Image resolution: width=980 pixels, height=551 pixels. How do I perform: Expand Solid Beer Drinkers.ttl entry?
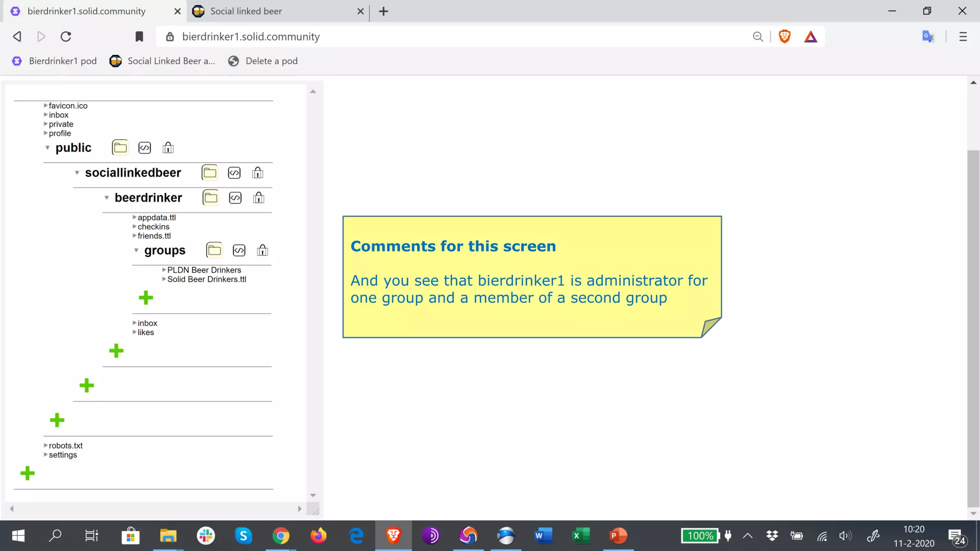point(165,279)
